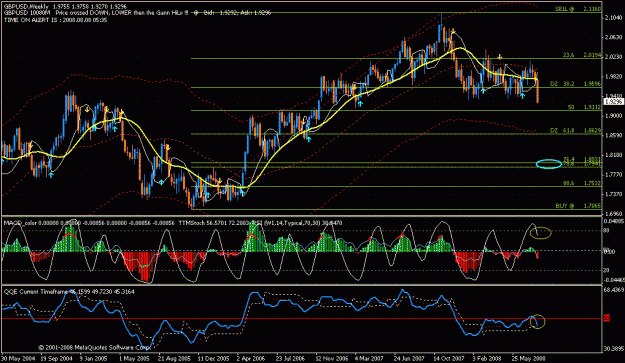This screenshot has width=625, height=363.
Task: Click the TIME ON ALERT 15 text
Action: pos(55,20)
